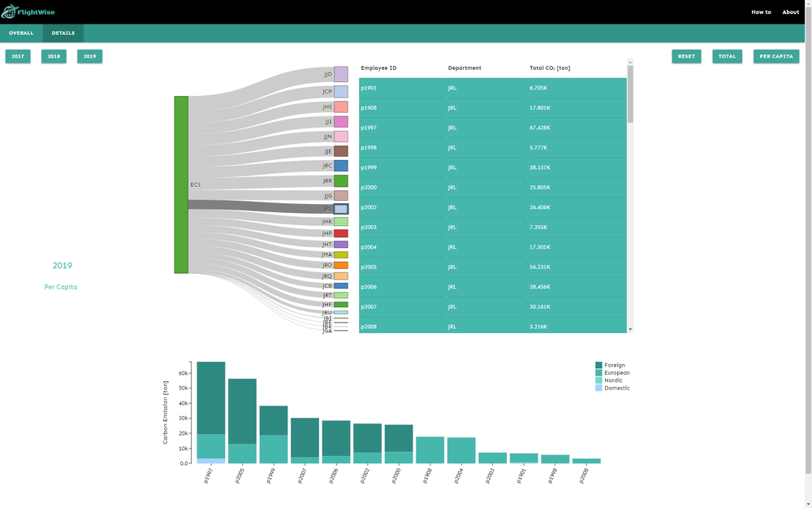Click the JJE brown department node
The height and width of the screenshot is (508, 812).
pos(341,151)
